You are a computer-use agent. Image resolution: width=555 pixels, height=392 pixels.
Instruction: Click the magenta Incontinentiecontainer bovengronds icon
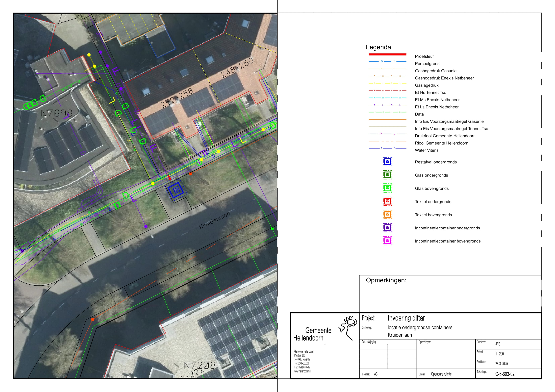click(x=387, y=241)
